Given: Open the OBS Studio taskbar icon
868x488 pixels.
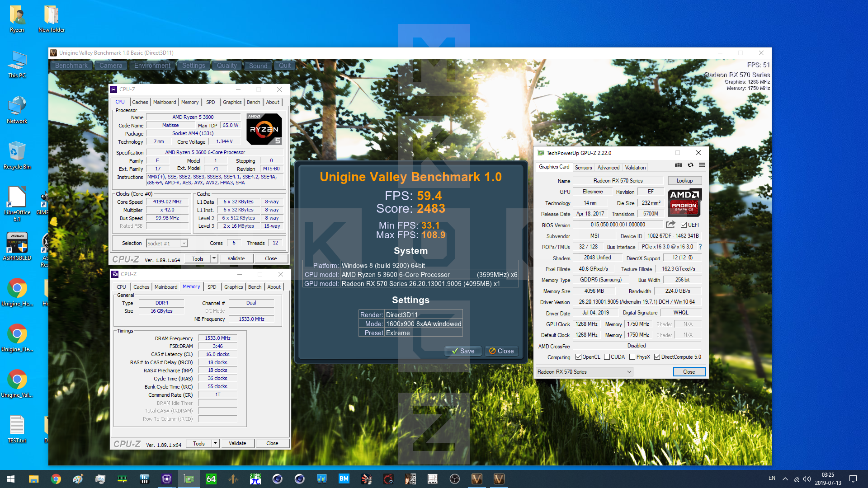Looking at the screenshot, I should 455,479.
